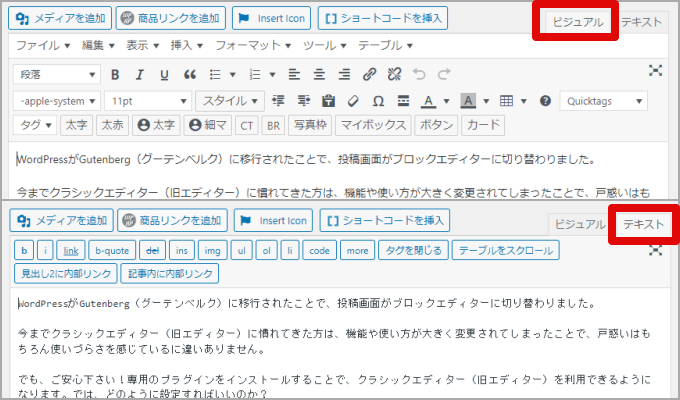This screenshot has width=680, height=400.
Task: Open the ファイル menu
Action: [43, 45]
